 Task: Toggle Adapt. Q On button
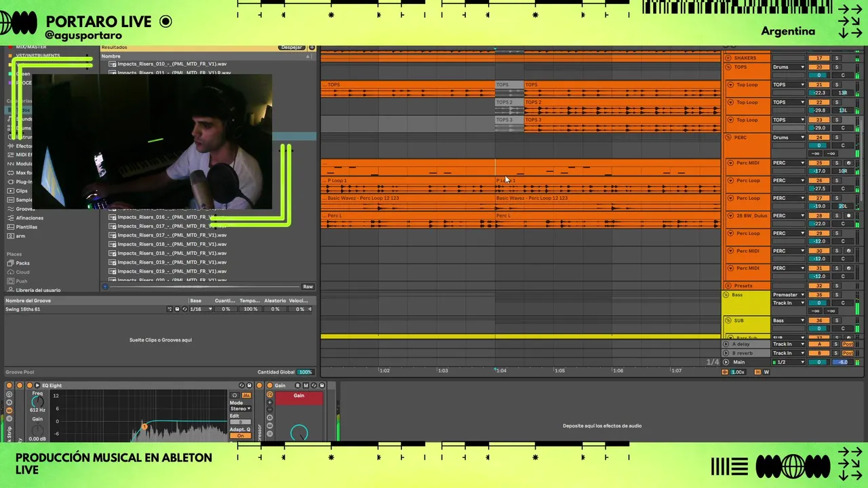(x=240, y=435)
